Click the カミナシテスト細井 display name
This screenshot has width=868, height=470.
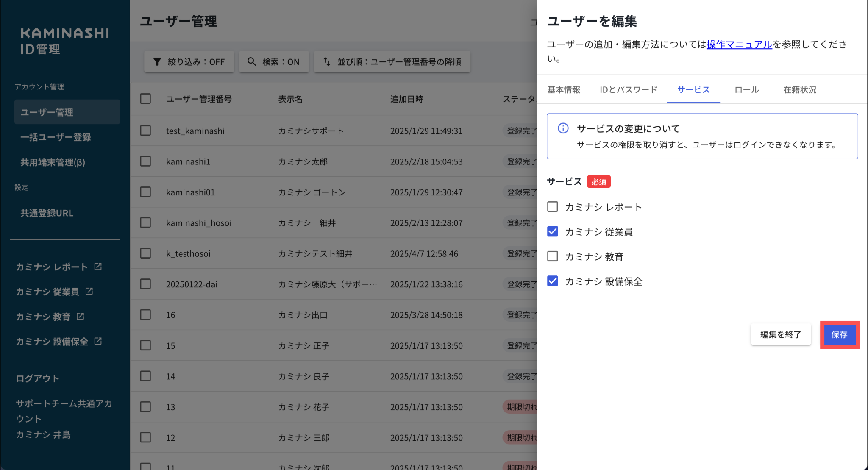point(315,253)
